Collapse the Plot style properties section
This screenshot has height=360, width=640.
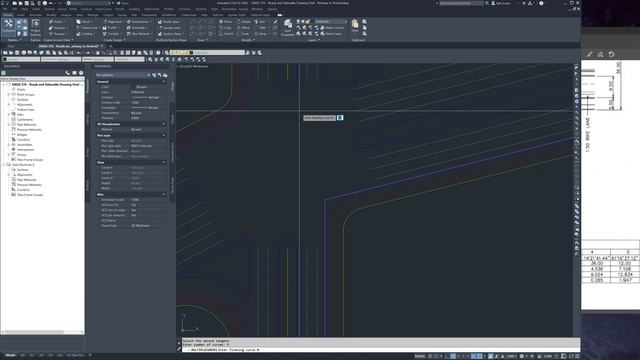tap(164, 135)
